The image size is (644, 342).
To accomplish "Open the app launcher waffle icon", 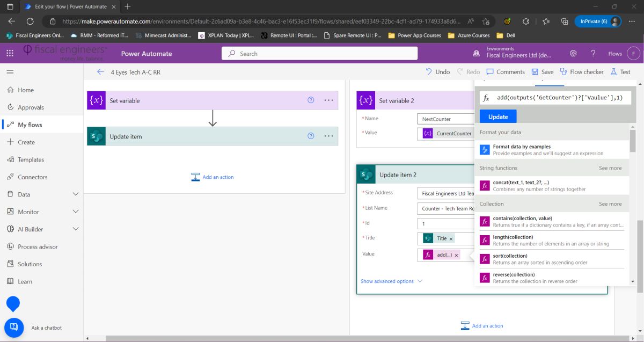I will pos(10,53).
